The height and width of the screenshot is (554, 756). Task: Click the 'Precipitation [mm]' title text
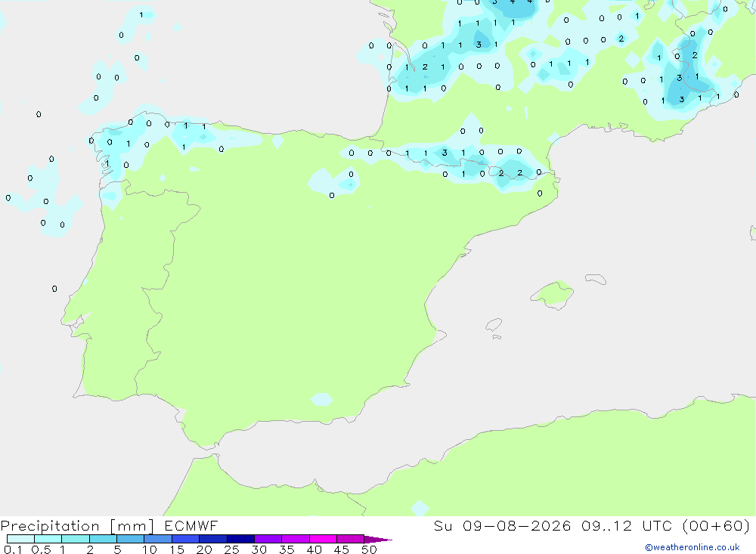pyautogui.click(x=77, y=526)
